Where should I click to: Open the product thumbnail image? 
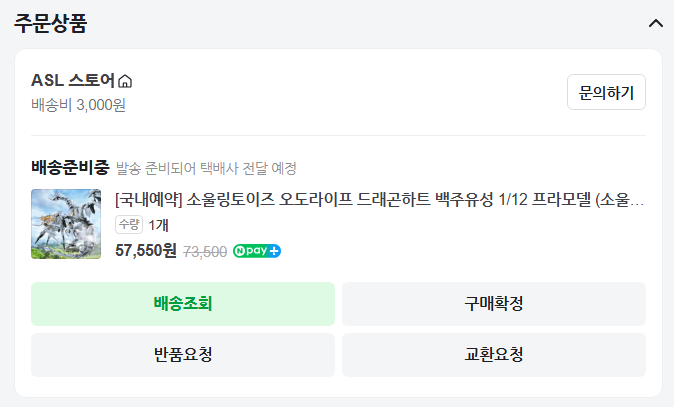pos(66,224)
